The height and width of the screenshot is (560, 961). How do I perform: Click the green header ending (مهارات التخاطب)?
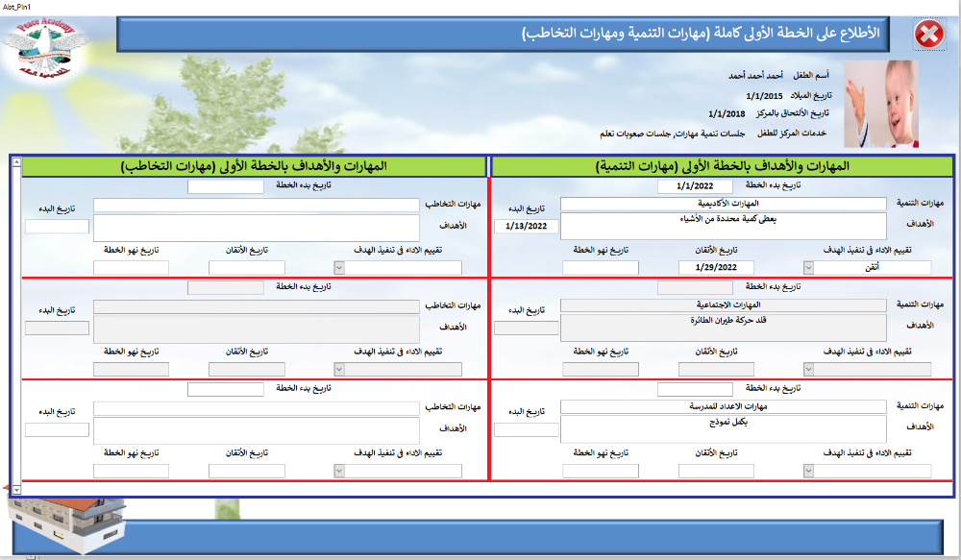(x=254, y=166)
